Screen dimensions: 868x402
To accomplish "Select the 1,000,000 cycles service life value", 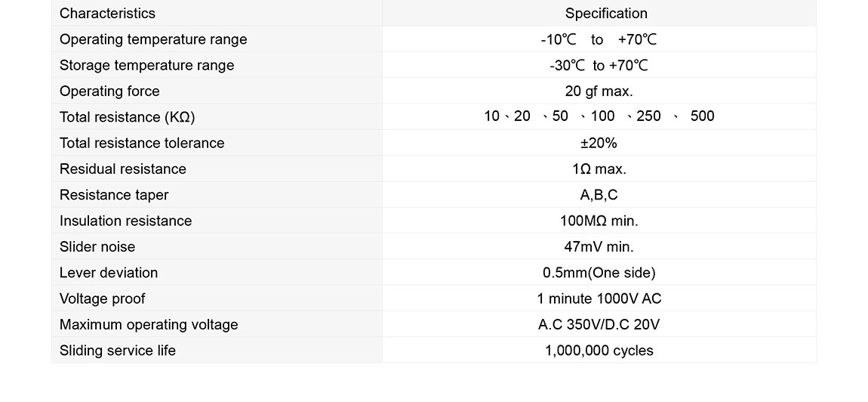I will pos(599,351).
